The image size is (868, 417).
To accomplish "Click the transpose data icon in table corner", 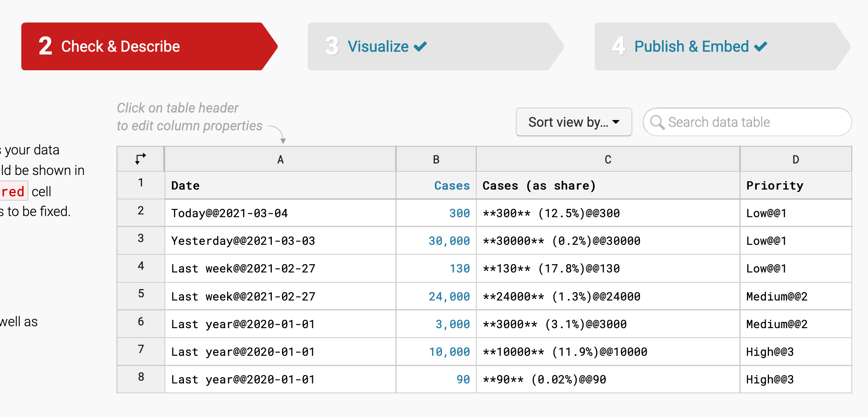I will pyautogui.click(x=140, y=159).
